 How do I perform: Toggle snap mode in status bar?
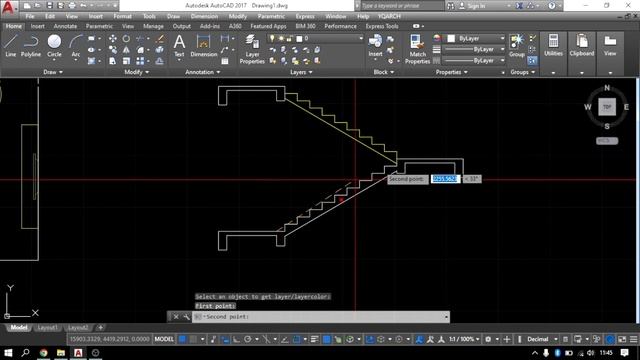pos(193,339)
